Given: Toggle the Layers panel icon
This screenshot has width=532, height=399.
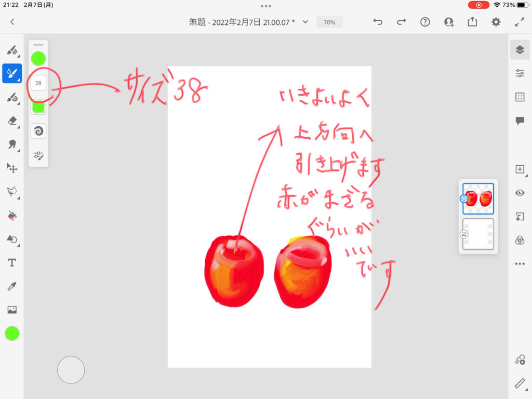Looking at the screenshot, I should [x=520, y=49].
